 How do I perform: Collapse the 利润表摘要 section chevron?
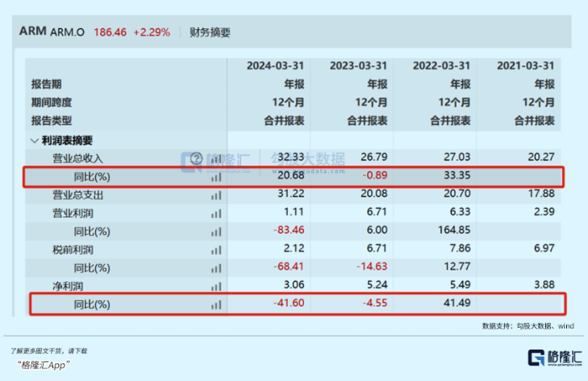click(x=35, y=140)
